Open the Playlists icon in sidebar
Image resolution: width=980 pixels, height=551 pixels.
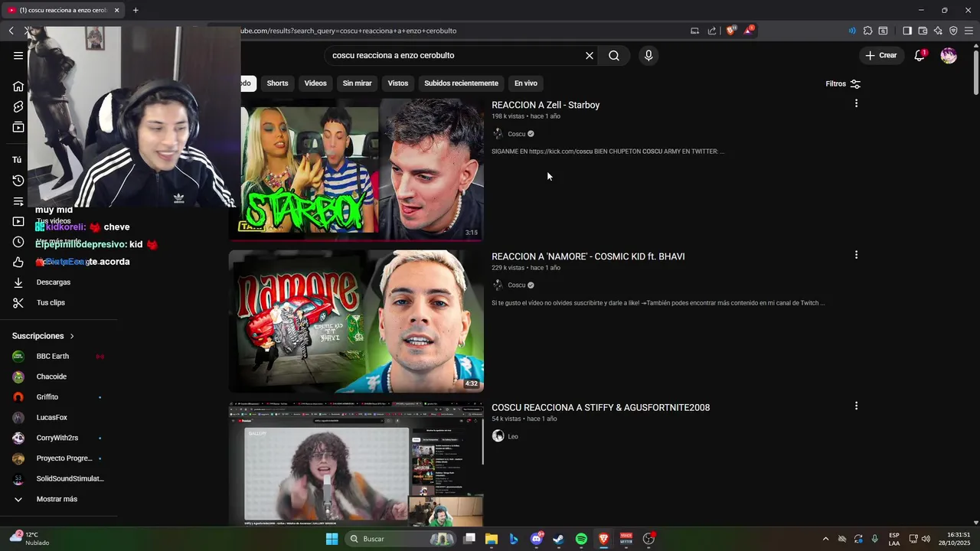coord(18,201)
